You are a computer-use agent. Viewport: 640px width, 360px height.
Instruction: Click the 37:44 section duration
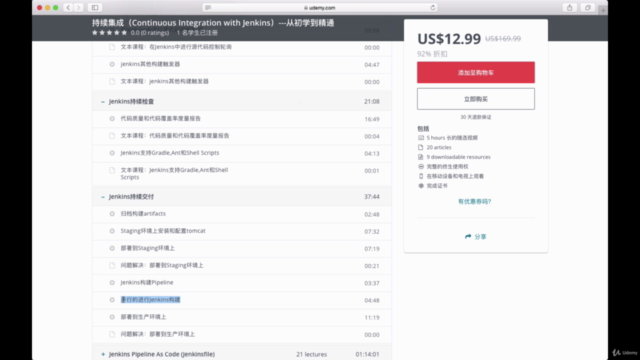click(x=371, y=197)
